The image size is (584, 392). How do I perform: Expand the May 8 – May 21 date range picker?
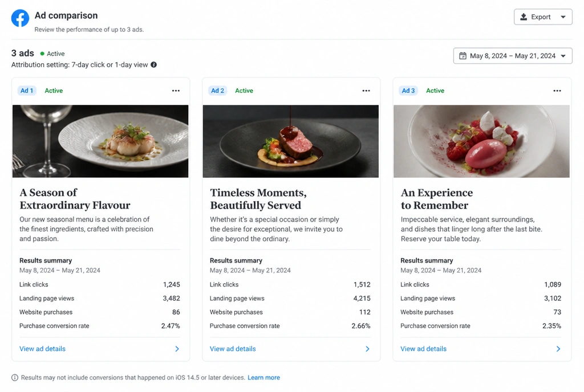pyautogui.click(x=513, y=56)
